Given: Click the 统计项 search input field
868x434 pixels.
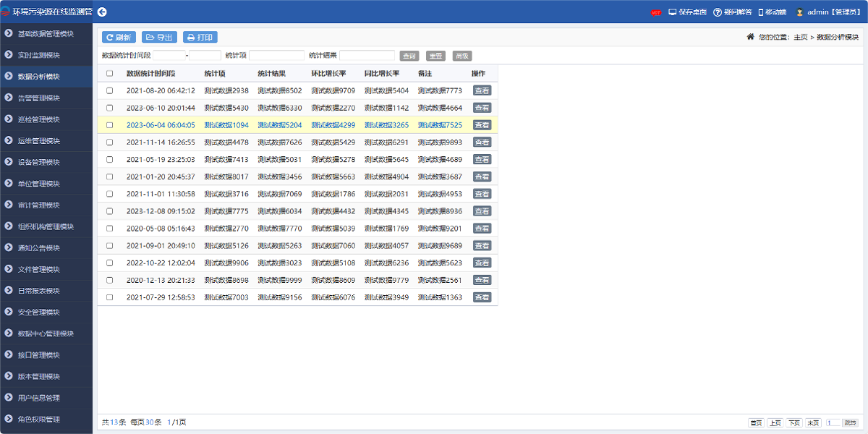Looking at the screenshot, I should 276,56.
